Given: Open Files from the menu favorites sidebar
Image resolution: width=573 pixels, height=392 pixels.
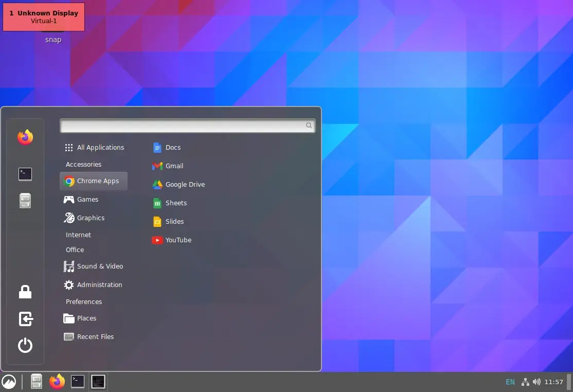Looking at the screenshot, I should click(25, 201).
